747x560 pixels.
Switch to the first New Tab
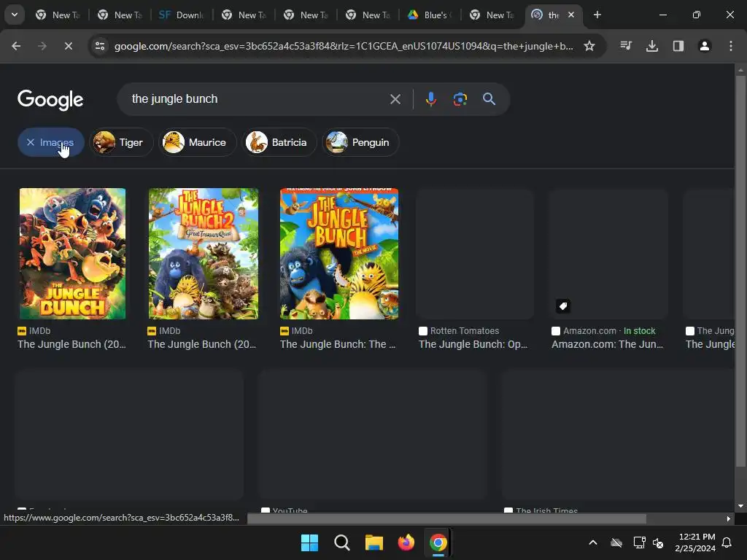57,15
